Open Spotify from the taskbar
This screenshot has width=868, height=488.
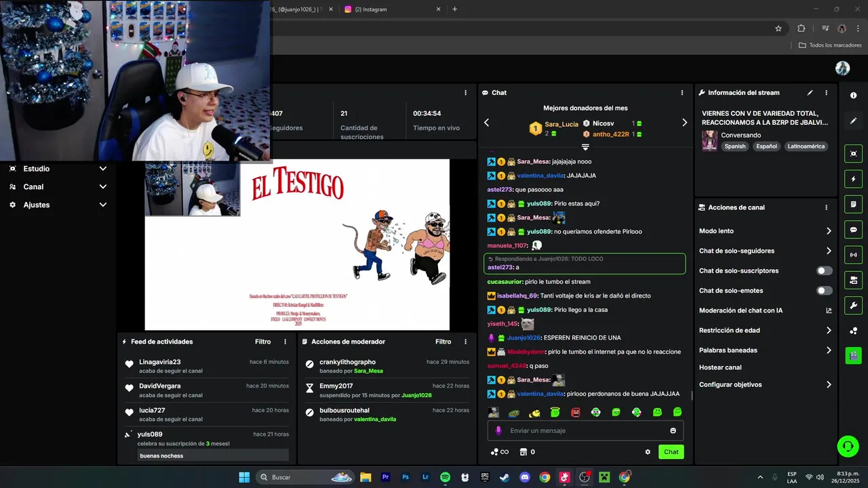click(x=445, y=477)
